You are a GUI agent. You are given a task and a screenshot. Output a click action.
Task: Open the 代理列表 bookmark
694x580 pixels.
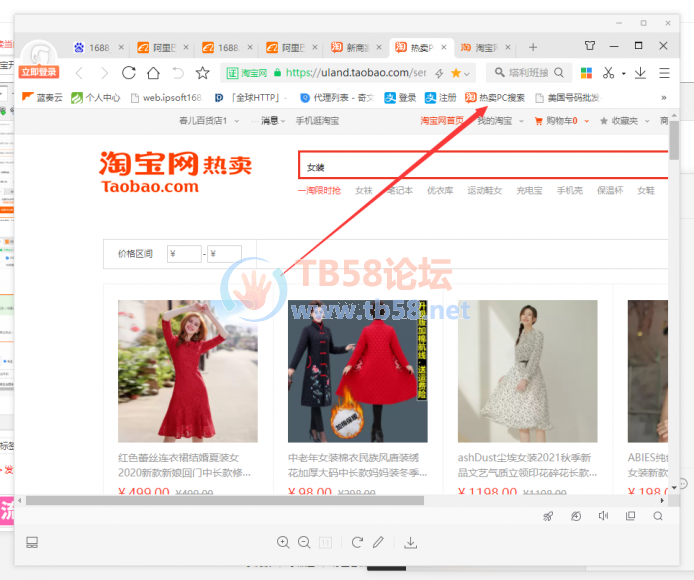pyautogui.click(x=337, y=97)
